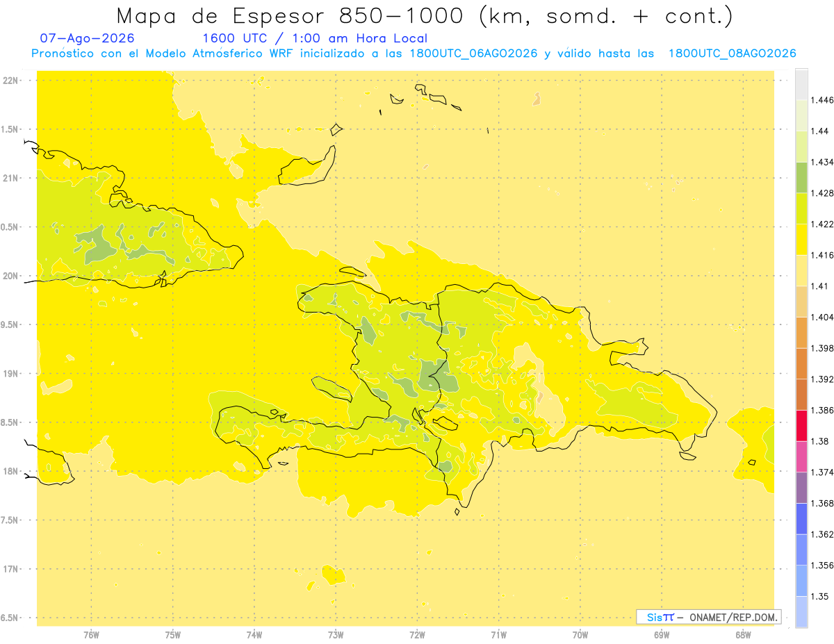The height and width of the screenshot is (644, 834).
Task: Click the 18N latitude label
Action: coord(11,471)
